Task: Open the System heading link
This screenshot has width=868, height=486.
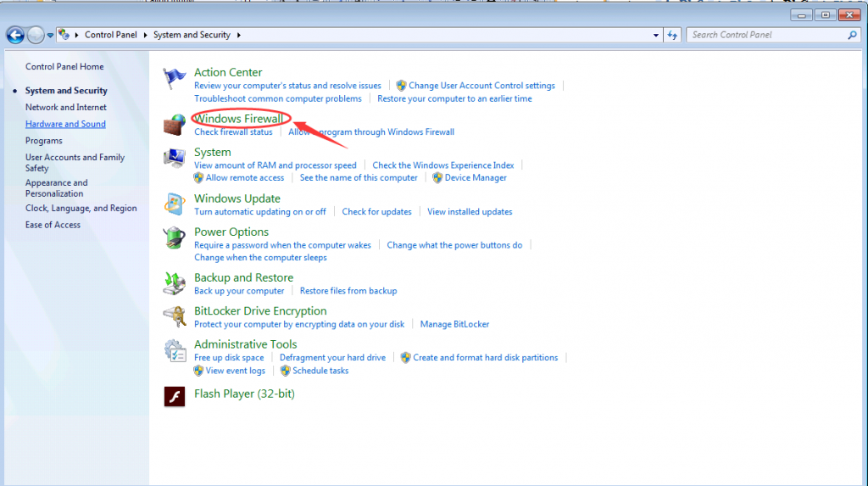Action: coord(213,152)
